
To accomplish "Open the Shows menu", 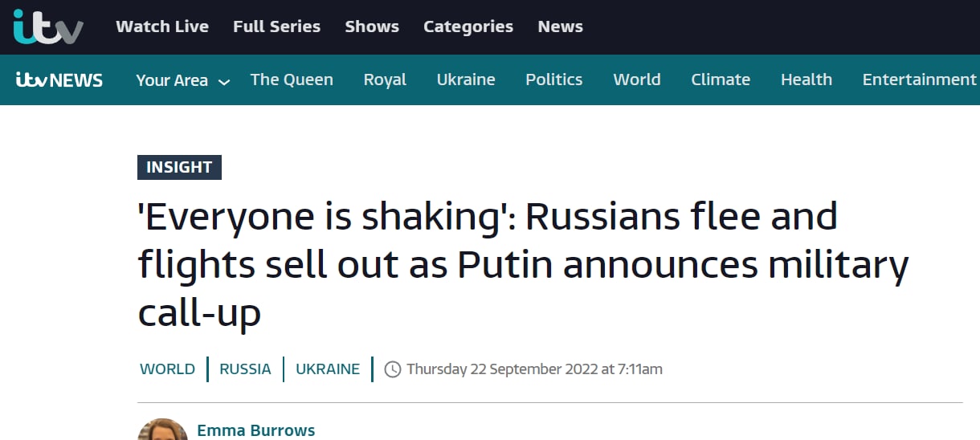I will point(372,26).
